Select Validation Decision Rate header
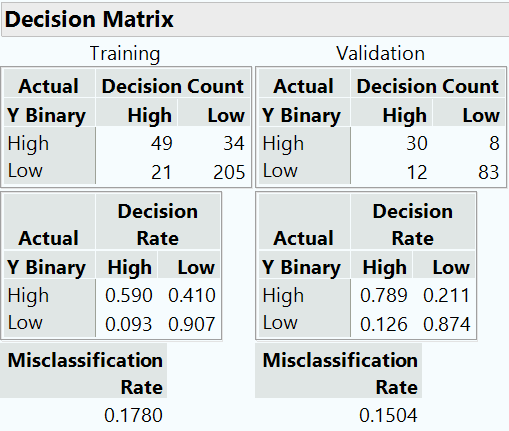This screenshot has width=509, height=431. tap(413, 225)
